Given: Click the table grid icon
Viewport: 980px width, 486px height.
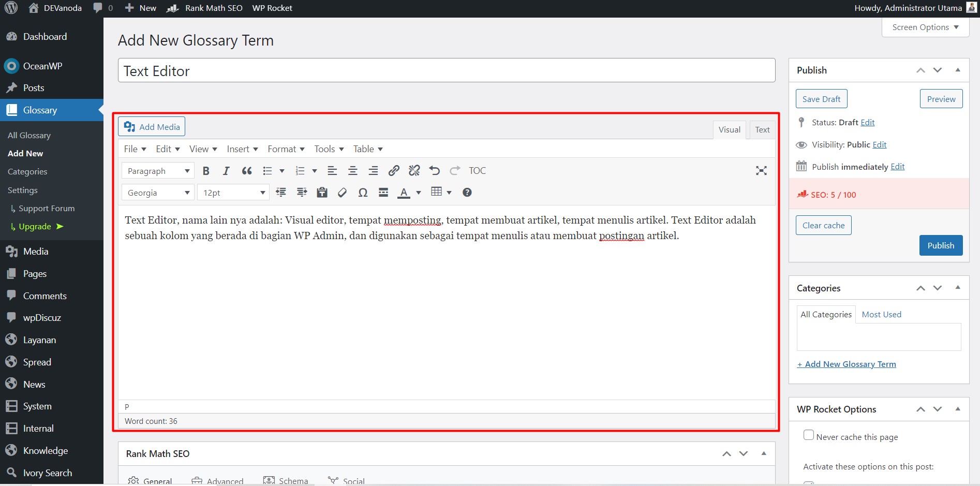Looking at the screenshot, I should tap(436, 192).
